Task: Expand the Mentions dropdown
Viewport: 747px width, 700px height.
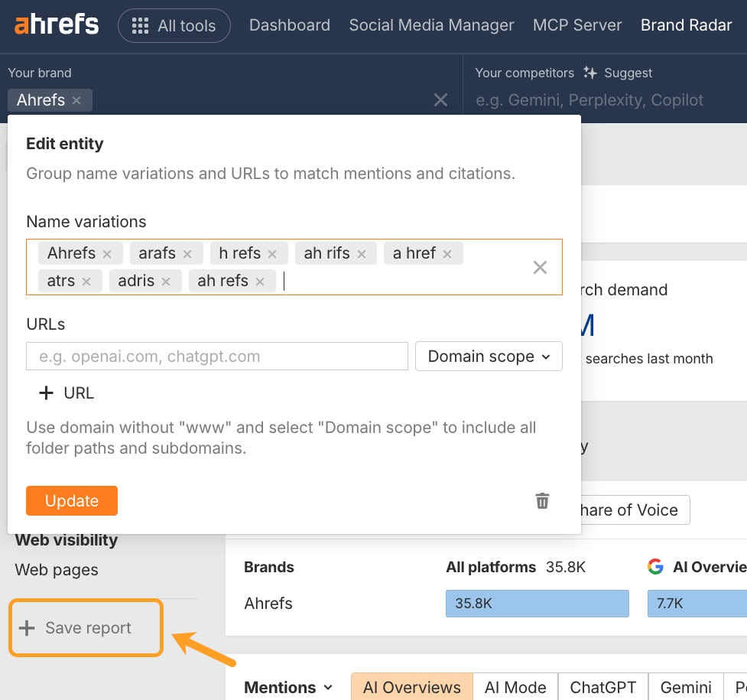Action: [288, 687]
